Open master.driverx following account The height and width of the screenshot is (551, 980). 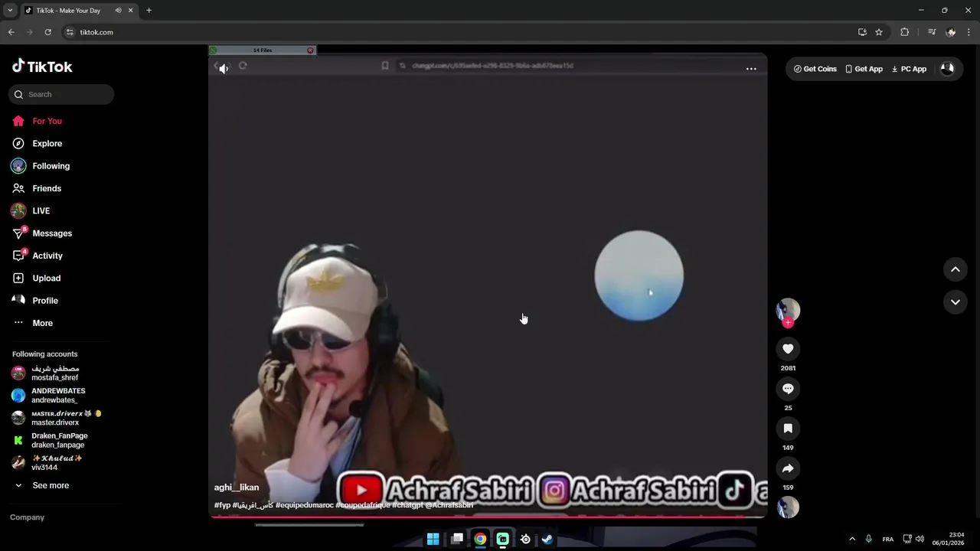55,418
